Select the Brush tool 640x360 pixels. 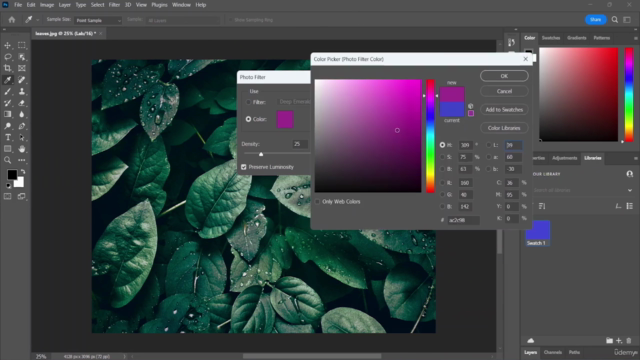[8, 91]
